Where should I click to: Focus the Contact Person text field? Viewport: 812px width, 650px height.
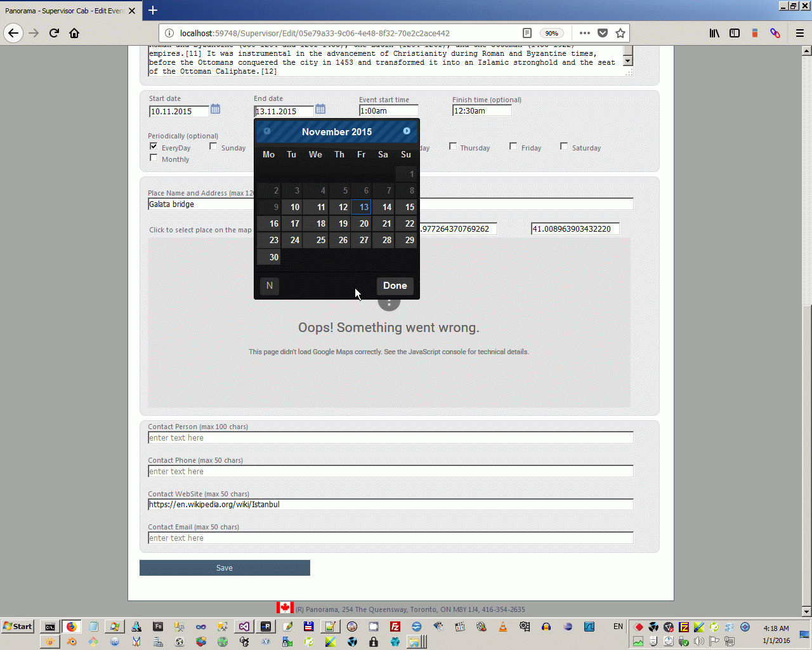(x=390, y=438)
